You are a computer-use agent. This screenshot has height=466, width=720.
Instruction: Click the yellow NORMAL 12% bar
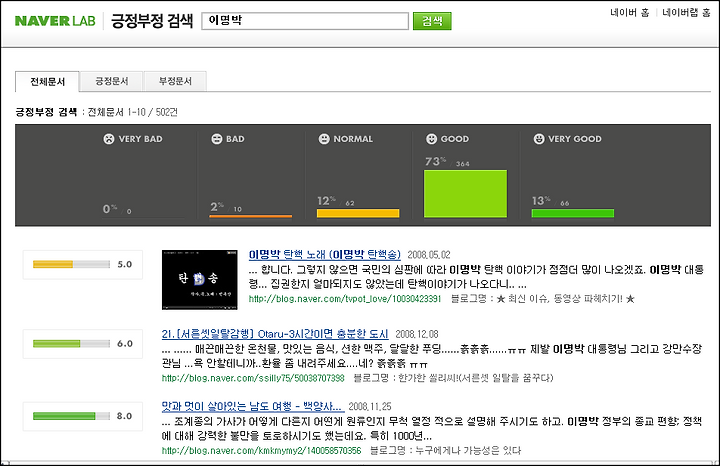(358, 213)
